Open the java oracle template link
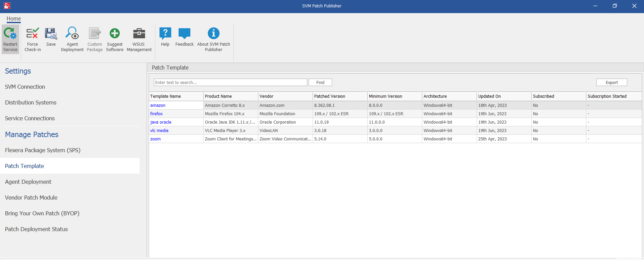Viewport: 644px width, 260px height. pyautogui.click(x=161, y=122)
